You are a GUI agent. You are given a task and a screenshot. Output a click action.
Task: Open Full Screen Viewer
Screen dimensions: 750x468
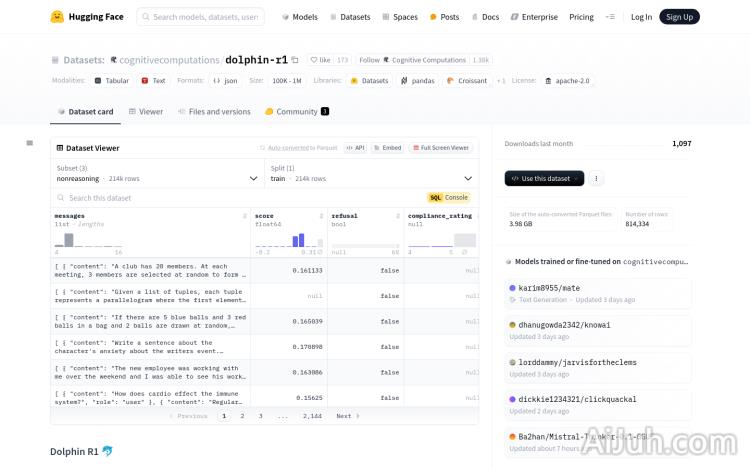point(440,148)
